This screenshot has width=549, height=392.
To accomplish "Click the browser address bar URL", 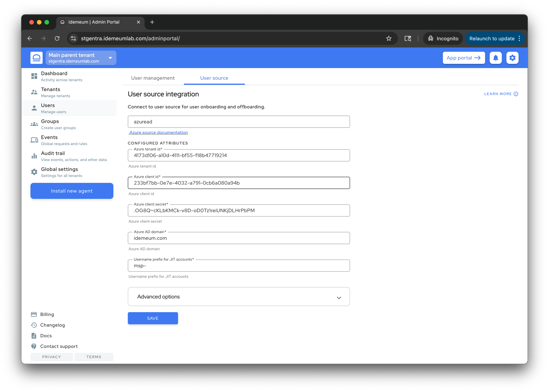I will [130, 38].
